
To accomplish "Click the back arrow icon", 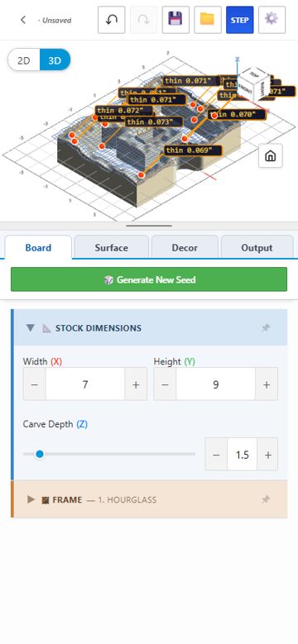I will point(23,20).
